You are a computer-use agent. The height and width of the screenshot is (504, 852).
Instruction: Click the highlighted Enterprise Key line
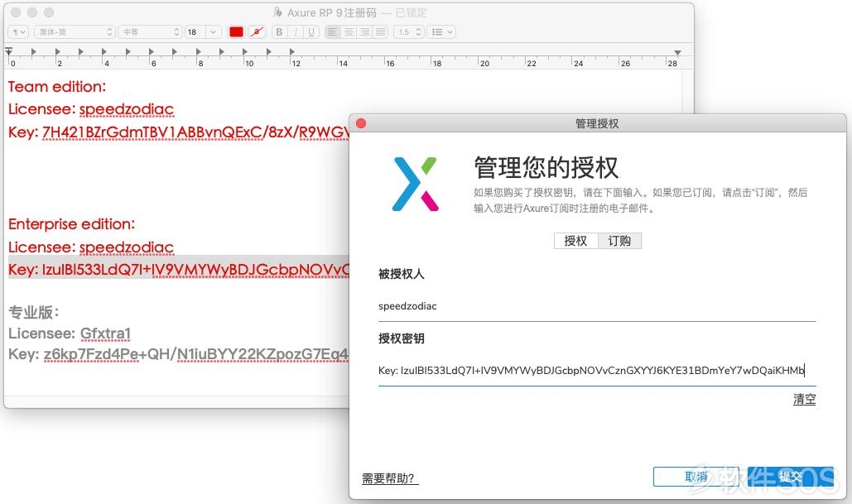pos(179,270)
